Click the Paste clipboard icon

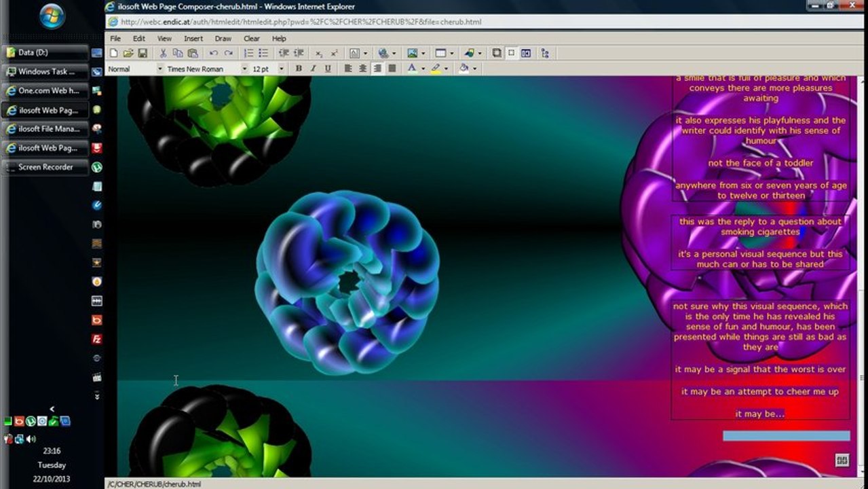193,53
